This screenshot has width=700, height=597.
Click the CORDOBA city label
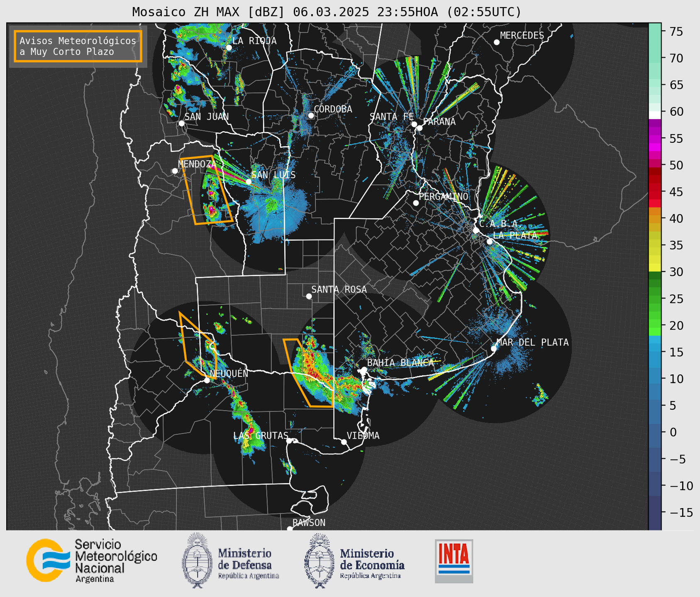point(333,109)
